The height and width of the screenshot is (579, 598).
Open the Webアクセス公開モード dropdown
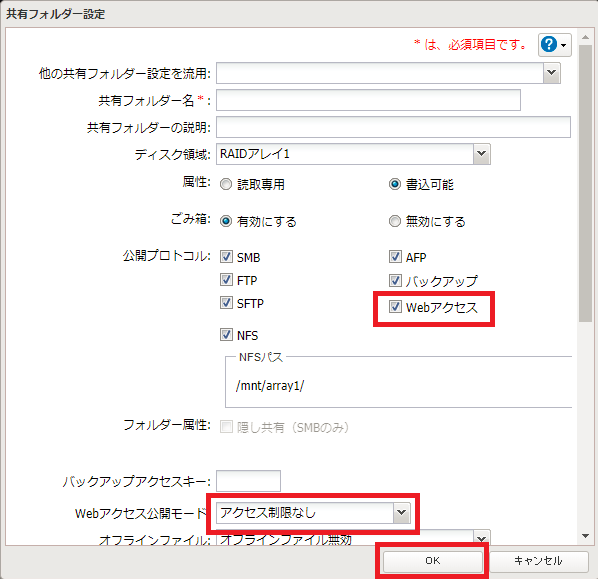click(x=401, y=512)
